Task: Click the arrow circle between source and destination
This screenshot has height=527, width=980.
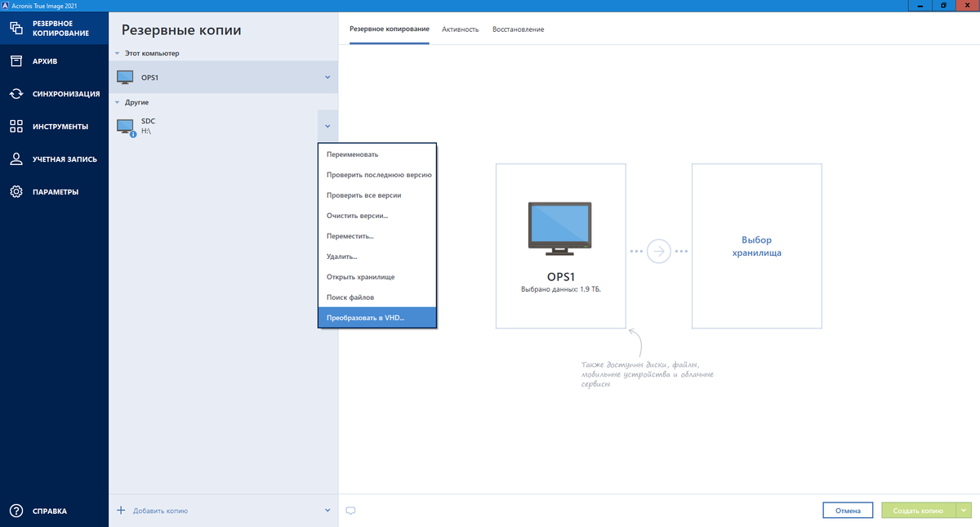Action: 658,251
